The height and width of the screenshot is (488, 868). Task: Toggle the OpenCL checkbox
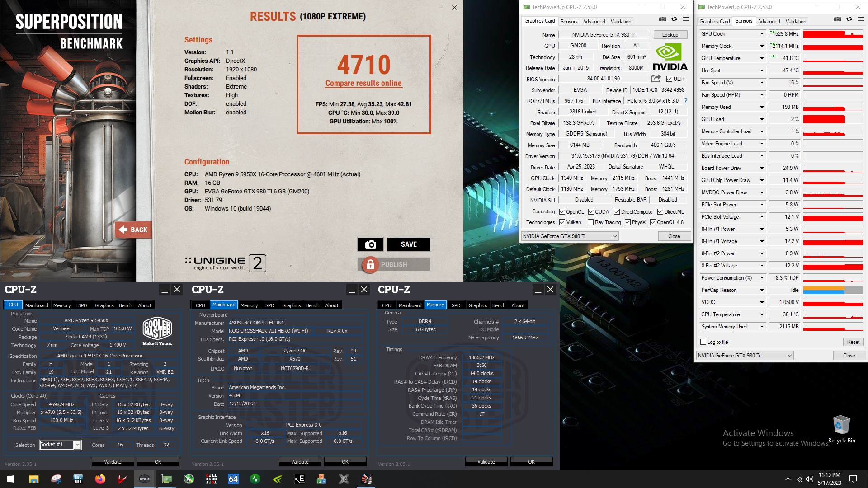coord(562,212)
